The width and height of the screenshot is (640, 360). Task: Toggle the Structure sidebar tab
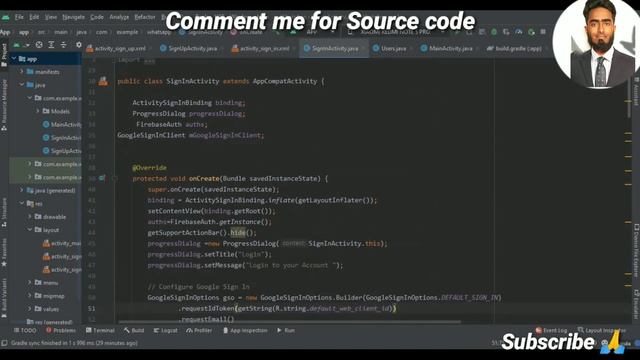(x=4, y=212)
